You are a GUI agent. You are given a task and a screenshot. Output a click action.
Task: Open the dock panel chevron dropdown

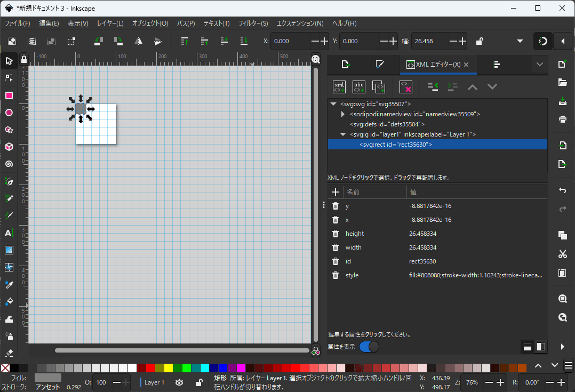(x=539, y=65)
